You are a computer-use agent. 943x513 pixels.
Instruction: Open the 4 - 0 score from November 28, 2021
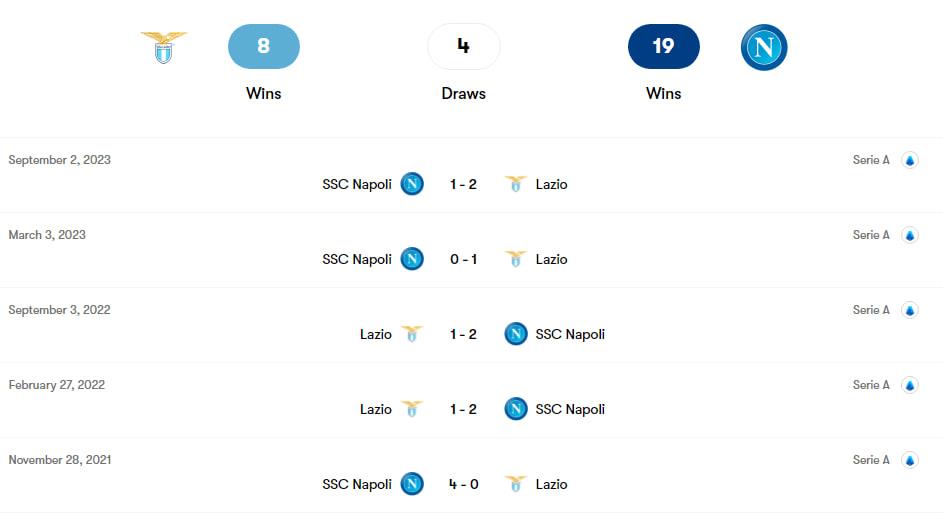(464, 484)
